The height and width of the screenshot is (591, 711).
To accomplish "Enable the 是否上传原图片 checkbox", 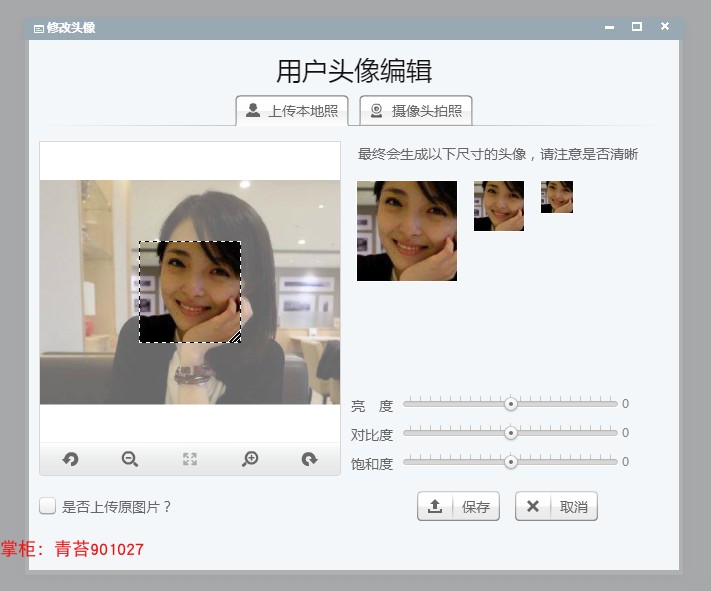I will (48, 506).
